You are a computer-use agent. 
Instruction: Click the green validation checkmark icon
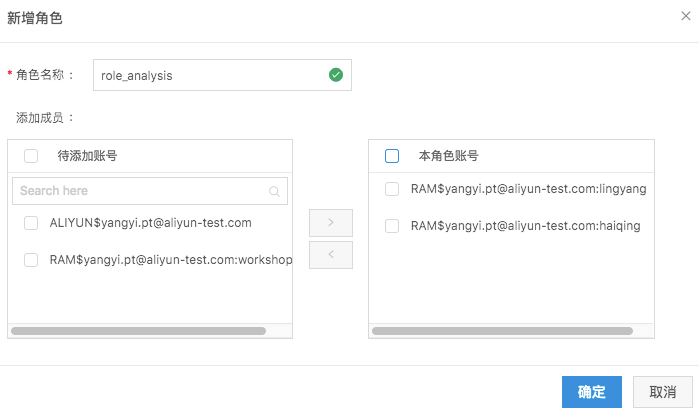(x=336, y=75)
